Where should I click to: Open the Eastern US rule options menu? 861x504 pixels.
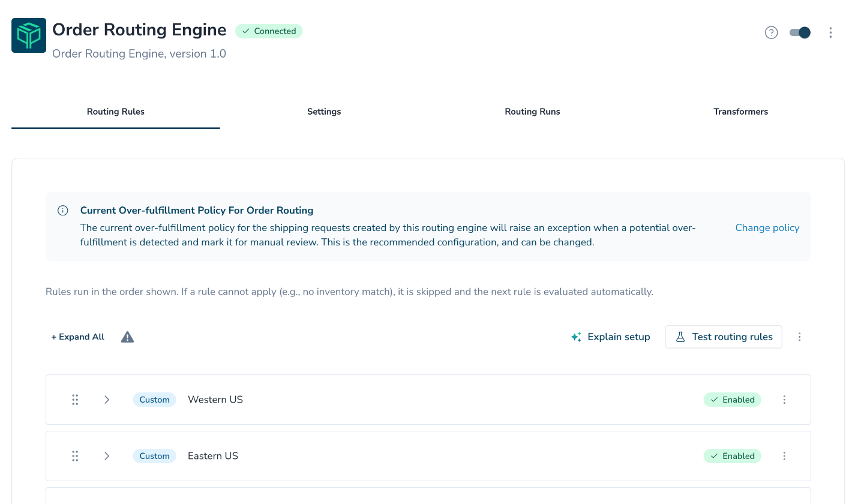[x=784, y=456]
